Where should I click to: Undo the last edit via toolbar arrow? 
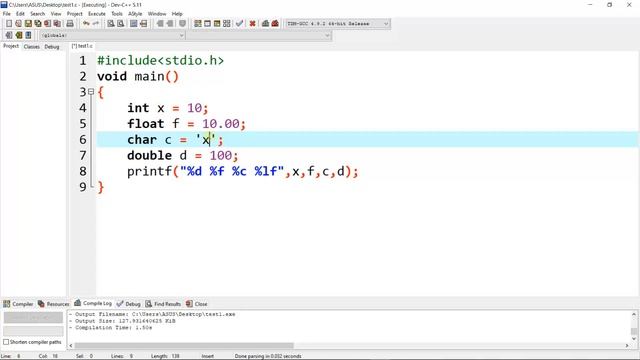click(86, 24)
